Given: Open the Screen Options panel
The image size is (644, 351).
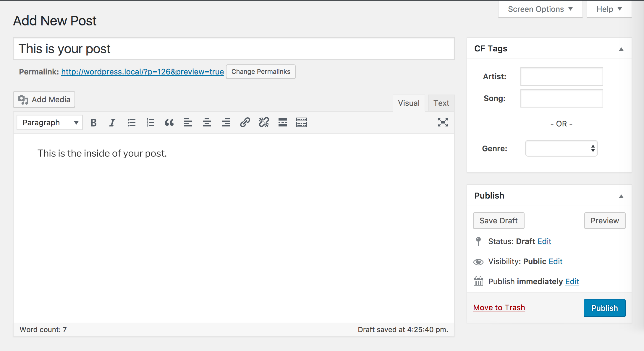Looking at the screenshot, I should 540,9.
